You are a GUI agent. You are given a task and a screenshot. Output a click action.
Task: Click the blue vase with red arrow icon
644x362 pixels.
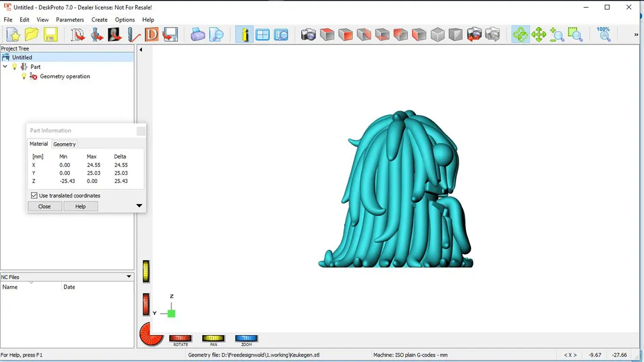click(97, 35)
